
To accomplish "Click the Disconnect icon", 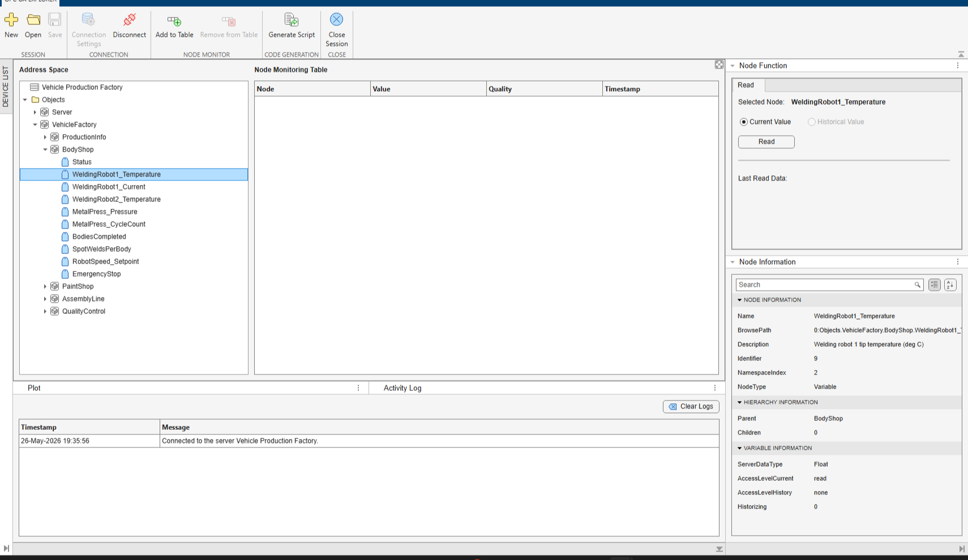I will click(x=129, y=20).
